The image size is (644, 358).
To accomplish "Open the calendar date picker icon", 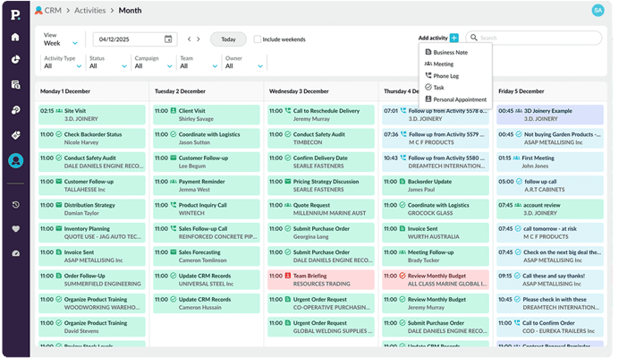I will [x=168, y=39].
